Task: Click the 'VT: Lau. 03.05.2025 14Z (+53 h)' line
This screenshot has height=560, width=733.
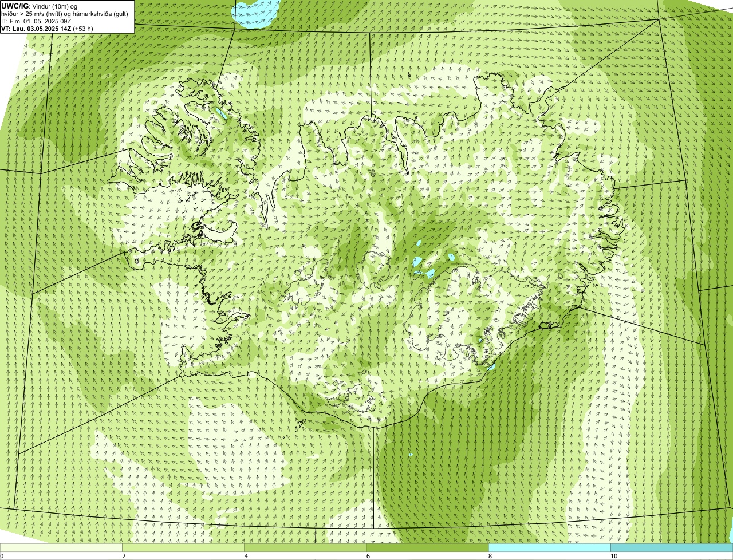Action: point(47,29)
